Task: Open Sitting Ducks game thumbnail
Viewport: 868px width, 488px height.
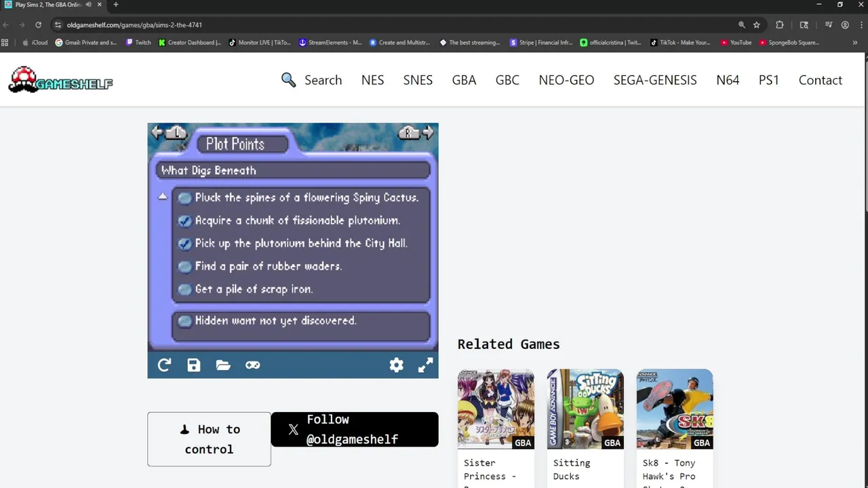Action: click(585, 409)
